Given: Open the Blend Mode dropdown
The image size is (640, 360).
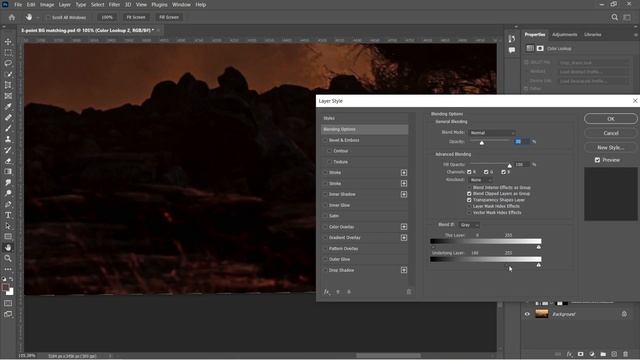Looking at the screenshot, I should (x=492, y=133).
